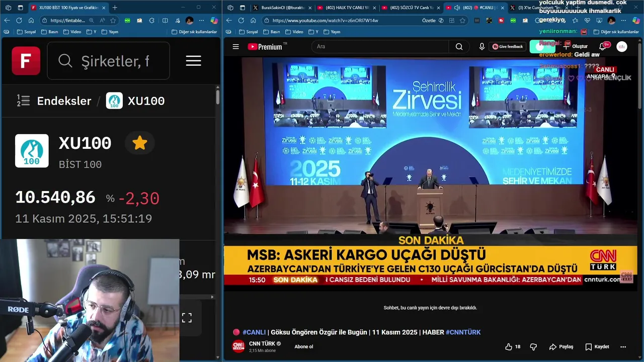Open Basın bookmarks folder in Fintables window

(x=49, y=32)
